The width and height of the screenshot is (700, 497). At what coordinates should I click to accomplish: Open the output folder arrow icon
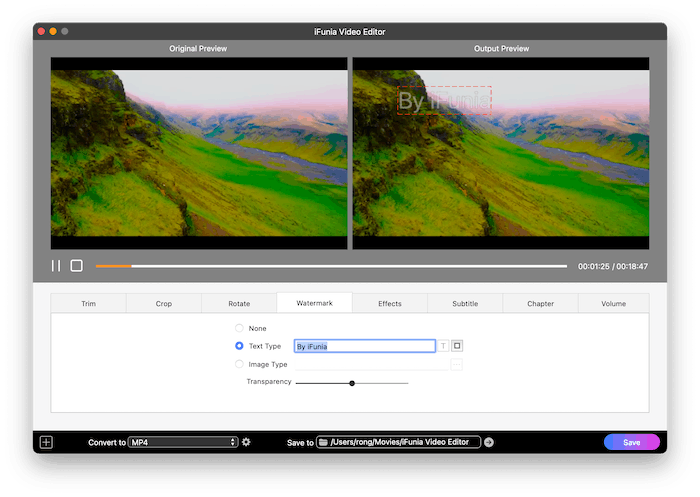pyautogui.click(x=489, y=442)
